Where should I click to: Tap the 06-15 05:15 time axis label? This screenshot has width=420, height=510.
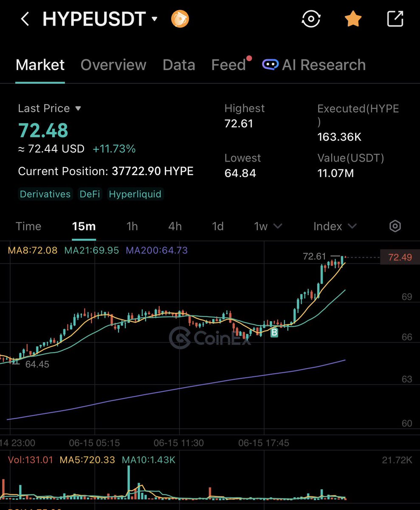click(x=94, y=443)
